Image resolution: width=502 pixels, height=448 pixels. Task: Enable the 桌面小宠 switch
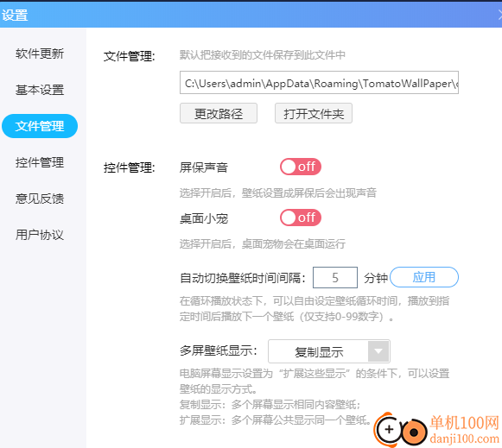301,218
